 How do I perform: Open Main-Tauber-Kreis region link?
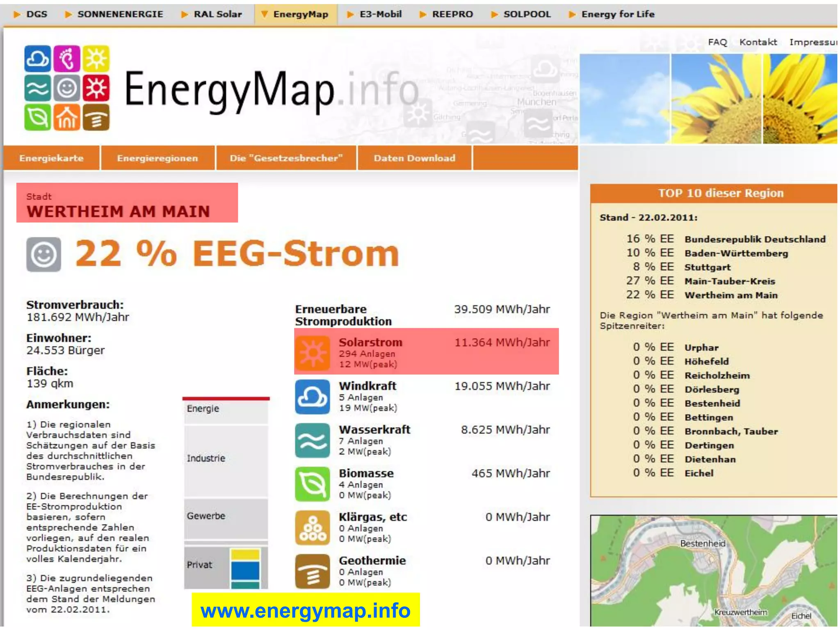tap(730, 281)
